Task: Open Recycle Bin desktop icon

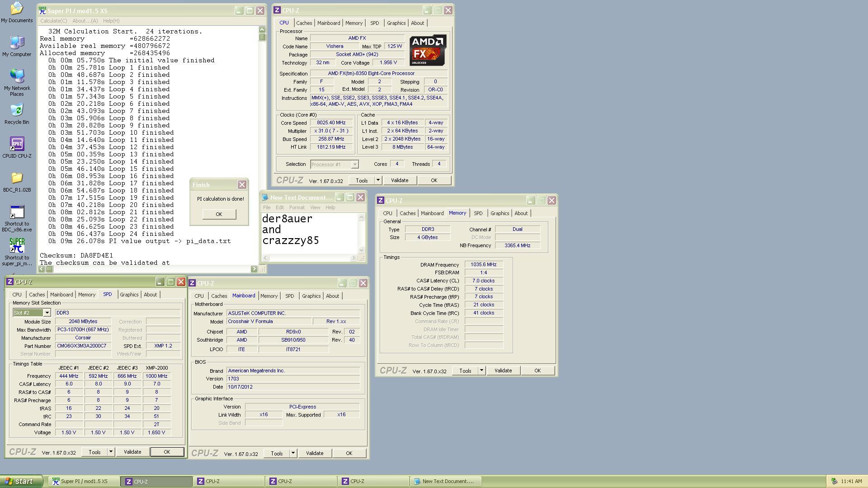Action: pos(17,114)
